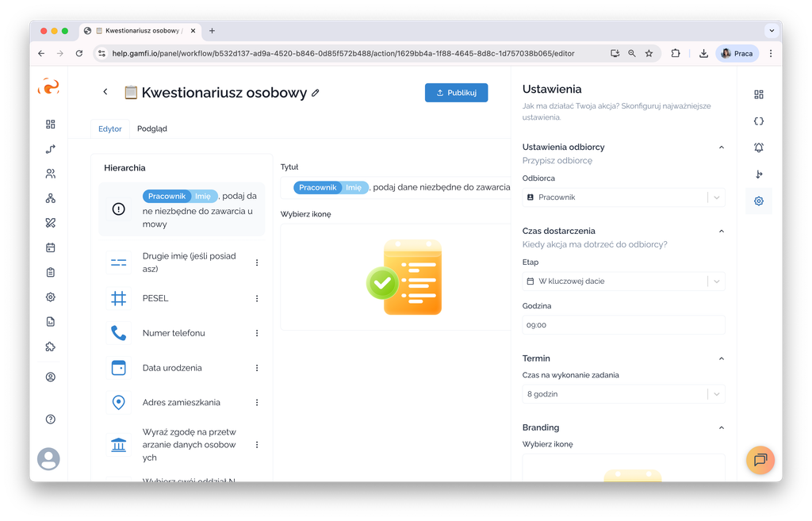Image resolution: width=812 pixels, height=521 pixels.
Task: Open the notifications bell icon in the right rail
Action: 759,147
